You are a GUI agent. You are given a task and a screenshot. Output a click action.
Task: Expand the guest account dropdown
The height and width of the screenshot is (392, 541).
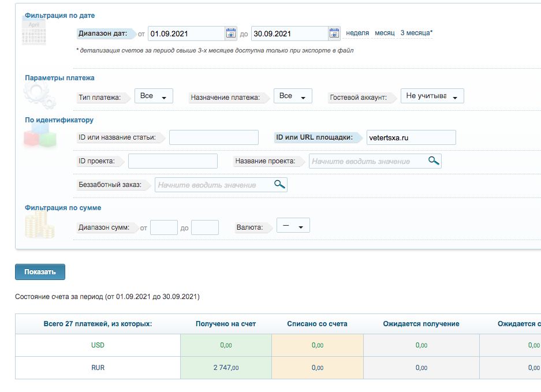pos(432,96)
